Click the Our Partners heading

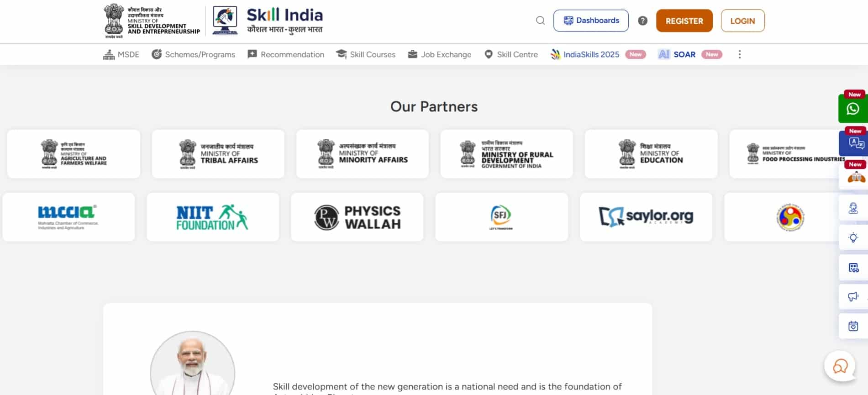(434, 106)
